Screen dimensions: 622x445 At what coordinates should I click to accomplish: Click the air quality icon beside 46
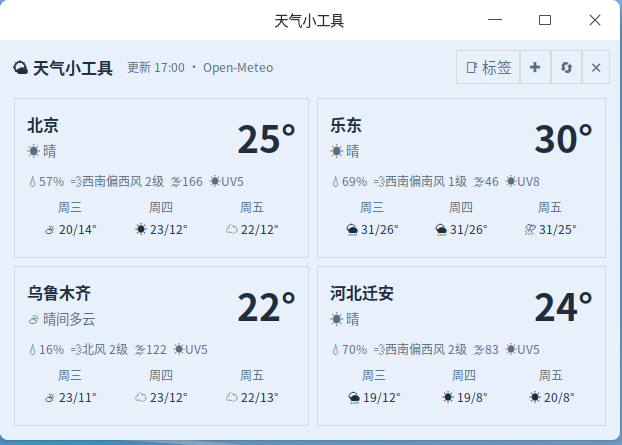[479, 182]
